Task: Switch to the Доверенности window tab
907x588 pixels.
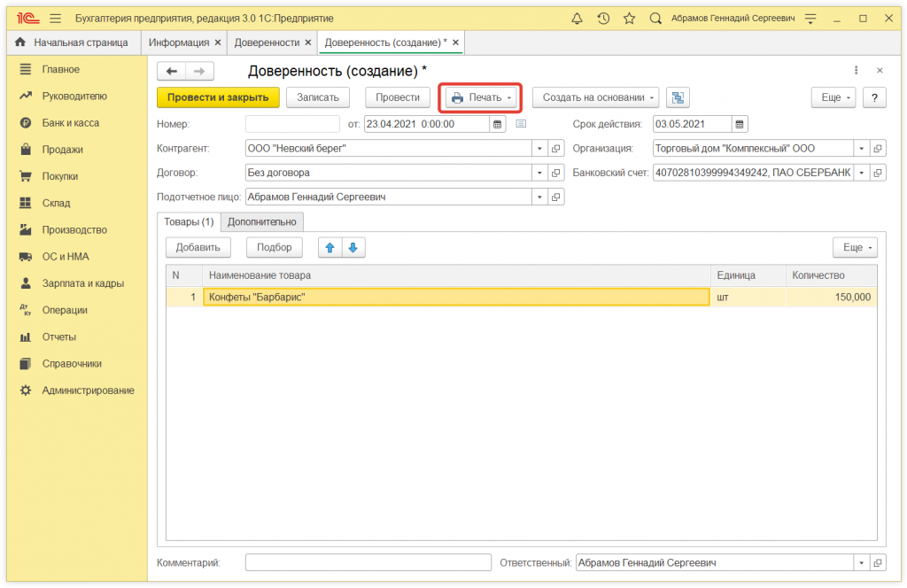Action: tap(267, 43)
